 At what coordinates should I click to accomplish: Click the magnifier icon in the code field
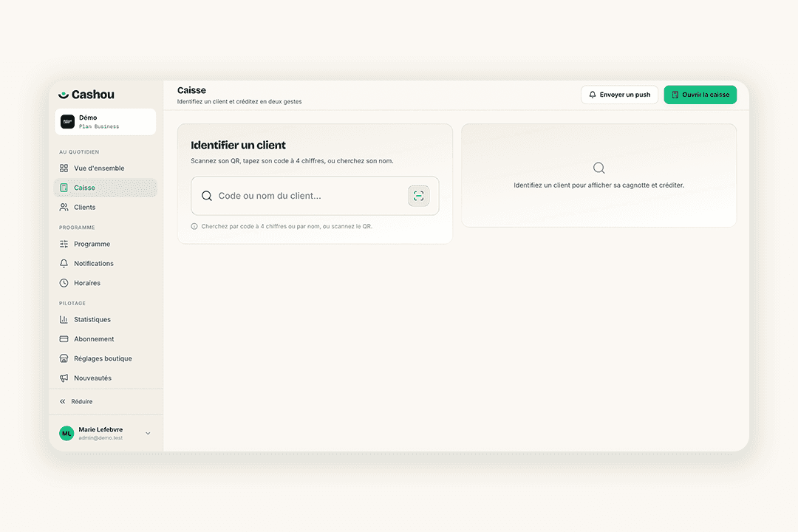point(207,196)
